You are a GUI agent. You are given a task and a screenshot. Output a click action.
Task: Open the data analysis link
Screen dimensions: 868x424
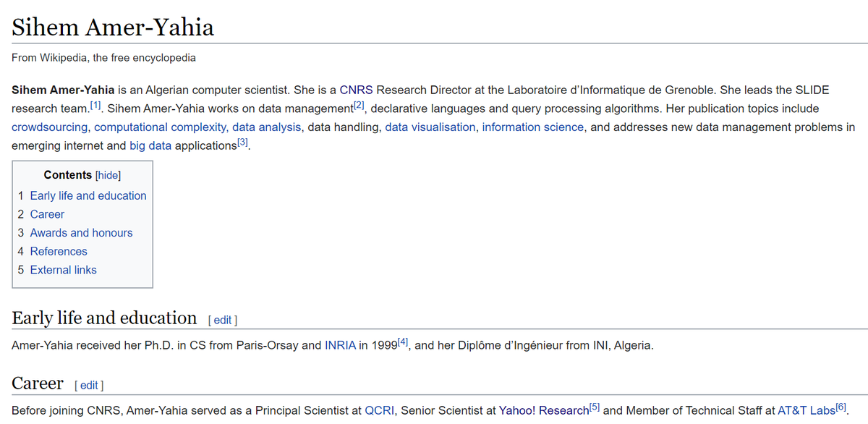pos(266,127)
